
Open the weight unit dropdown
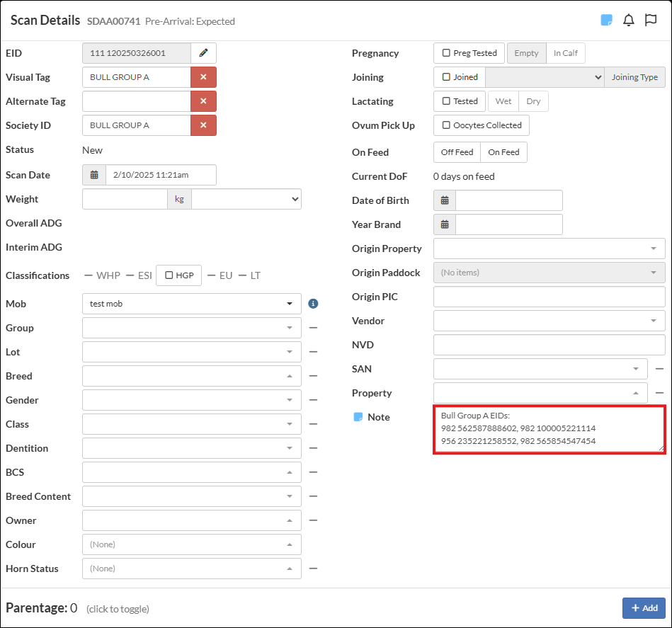click(246, 199)
